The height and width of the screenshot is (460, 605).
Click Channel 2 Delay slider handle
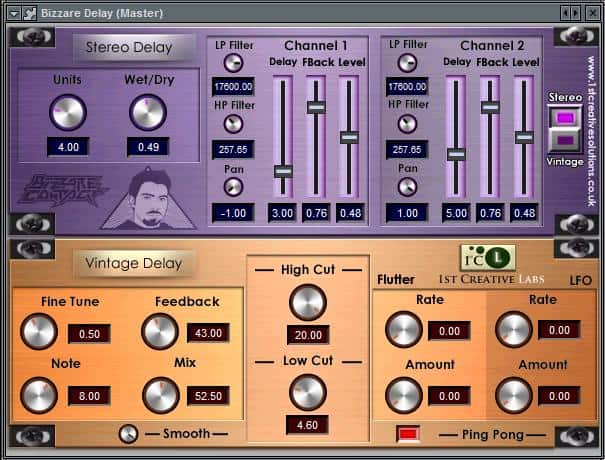456,154
